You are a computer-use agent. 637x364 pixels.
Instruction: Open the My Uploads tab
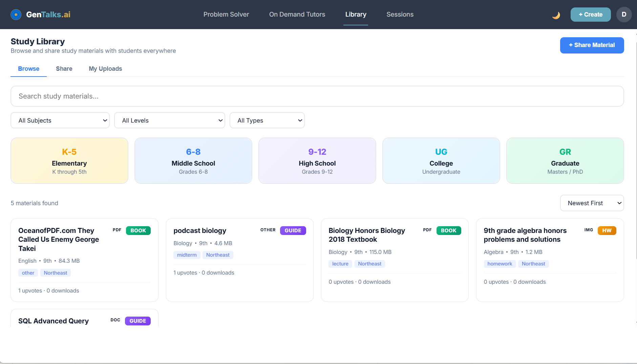click(x=105, y=69)
